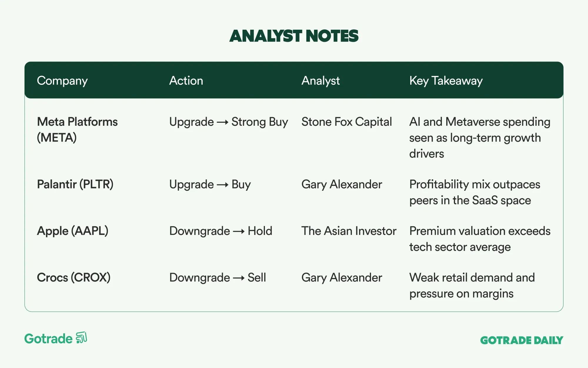The height and width of the screenshot is (368, 588).
Task: Click the Key Takeaway column header
Action: pyautogui.click(x=446, y=81)
